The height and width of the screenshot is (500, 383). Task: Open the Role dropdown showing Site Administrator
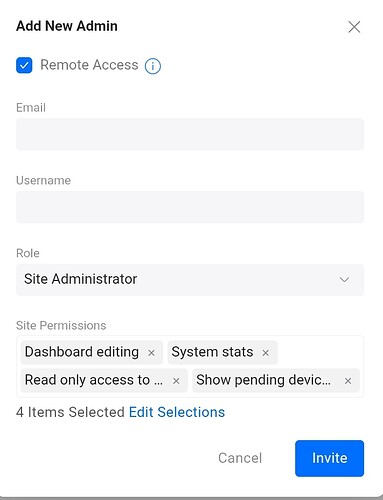(190, 279)
